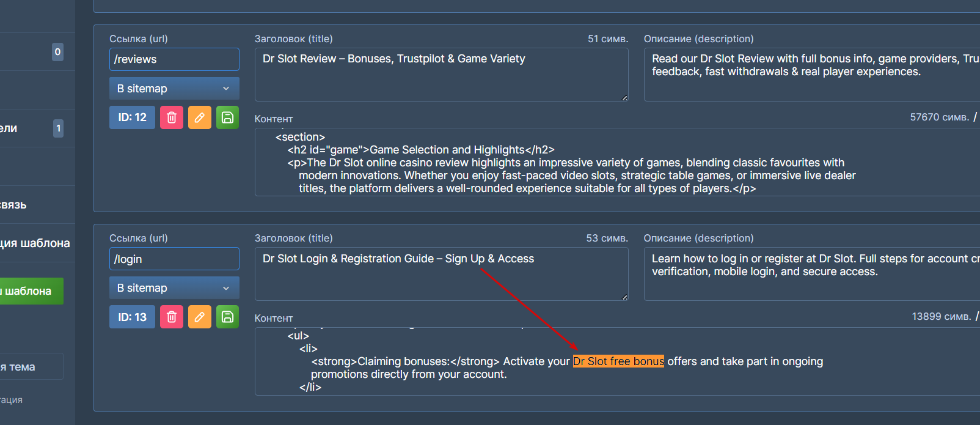
Task: Open sidebar item with counter 1
Action: pyautogui.click(x=37, y=128)
